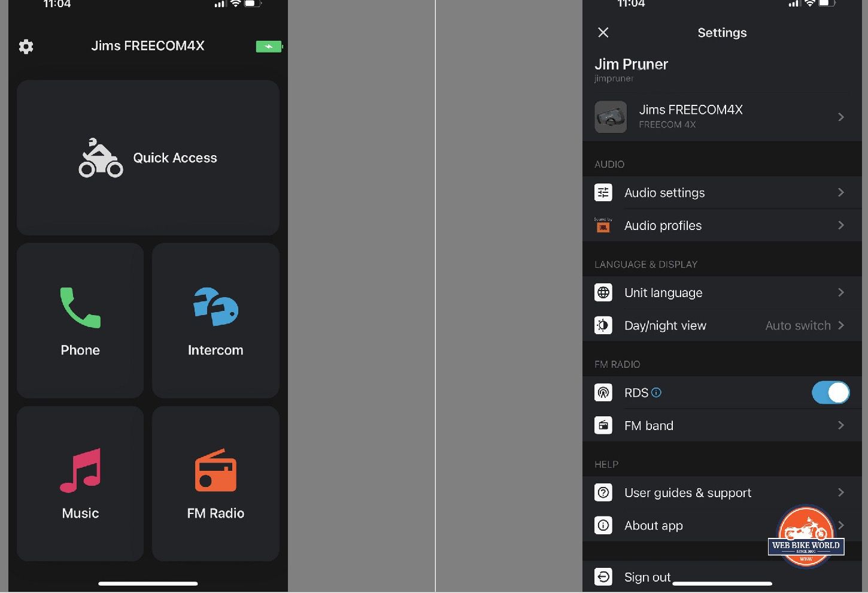868x593 pixels.
Task: Open Day/night view setting
Action: click(722, 325)
